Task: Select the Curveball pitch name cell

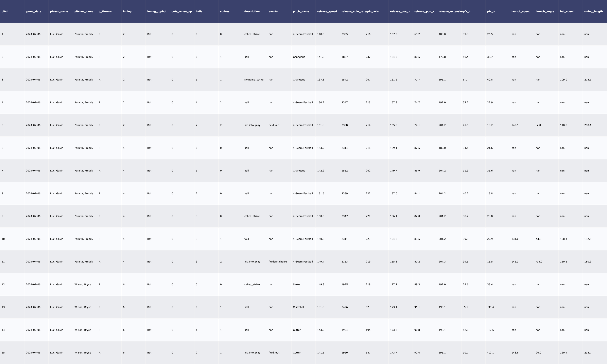Action: click(298, 307)
